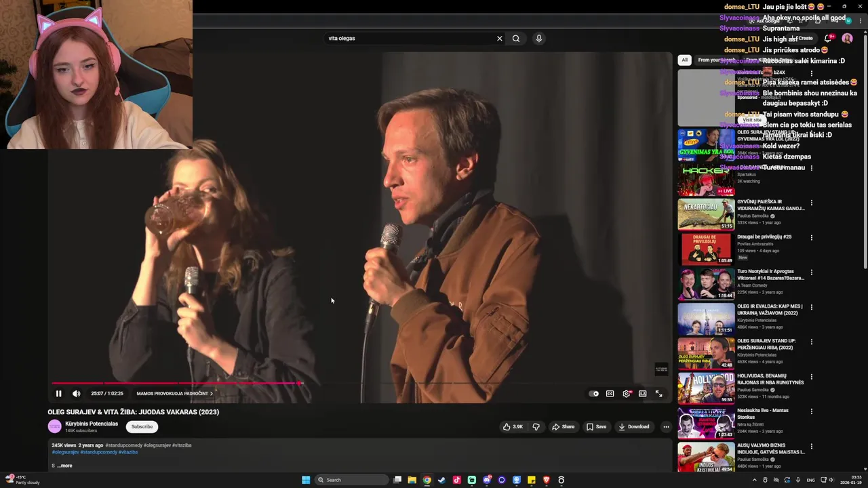Viewport: 868px width, 488px height.
Task: Open HOLIVUDAS, BENAMIŲ RAJONAS video title
Action: click(x=770, y=379)
